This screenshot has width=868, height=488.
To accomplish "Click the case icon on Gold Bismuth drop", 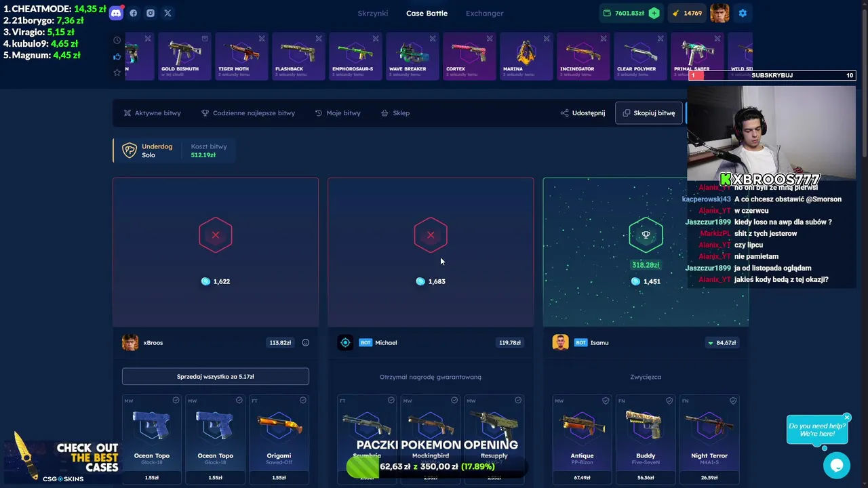I will (x=205, y=39).
